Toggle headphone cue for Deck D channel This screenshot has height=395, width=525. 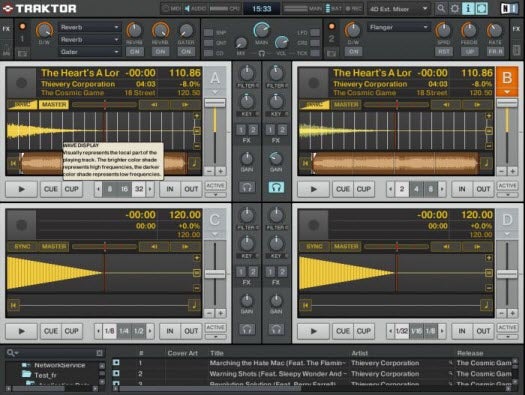pos(276,329)
